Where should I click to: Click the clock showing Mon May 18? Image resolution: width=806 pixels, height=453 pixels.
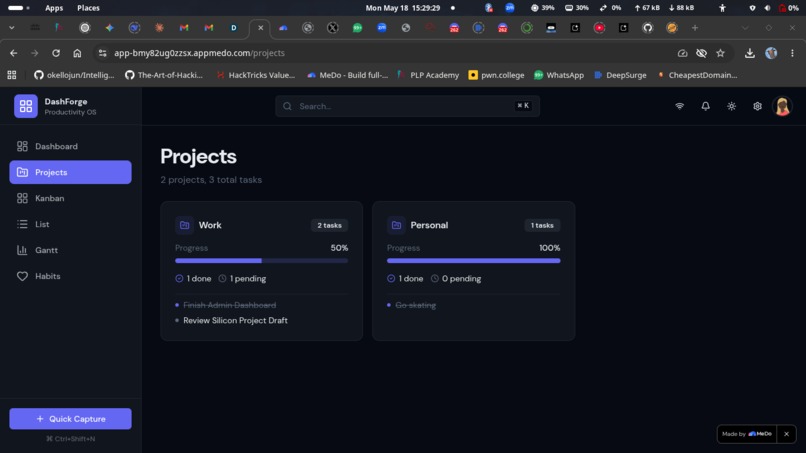[x=402, y=8]
